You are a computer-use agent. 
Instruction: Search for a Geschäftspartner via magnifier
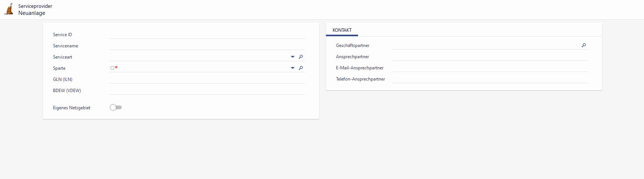point(584,45)
